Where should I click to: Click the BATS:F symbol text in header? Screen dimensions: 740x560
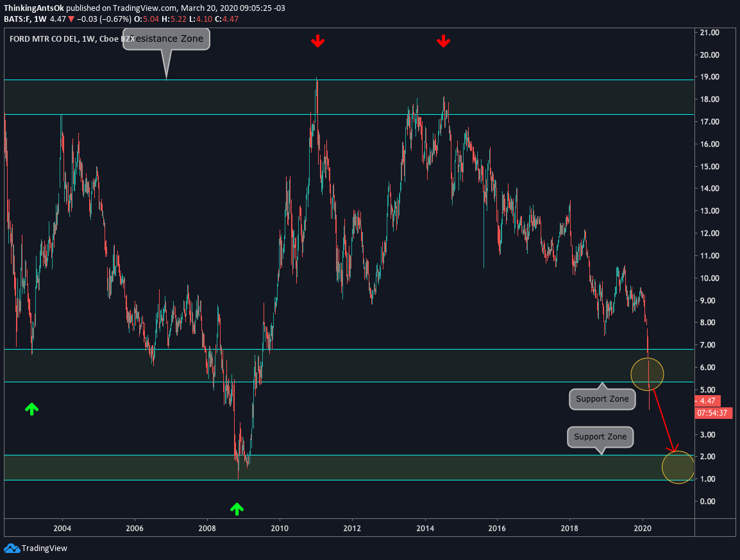tap(17, 19)
